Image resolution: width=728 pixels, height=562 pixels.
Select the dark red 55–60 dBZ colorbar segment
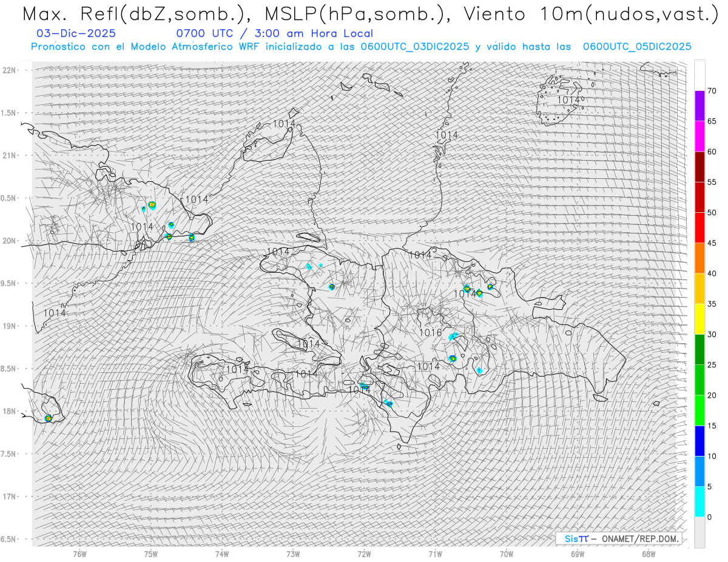pos(699,167)
